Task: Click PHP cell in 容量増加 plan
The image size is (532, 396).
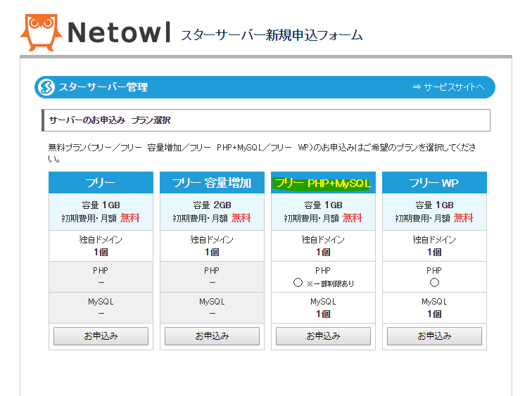Action: pyautogui.click(x=212, y=276)
